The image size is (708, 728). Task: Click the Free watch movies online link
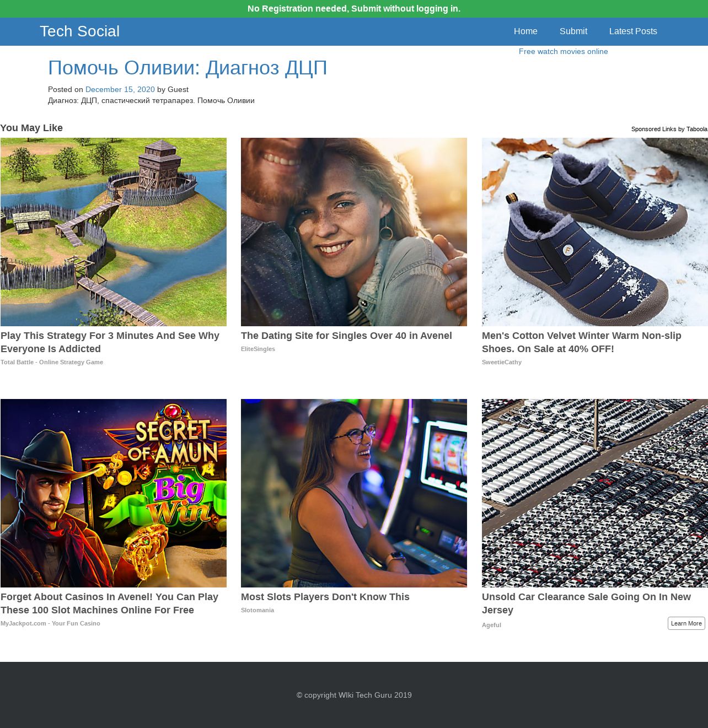563,51
